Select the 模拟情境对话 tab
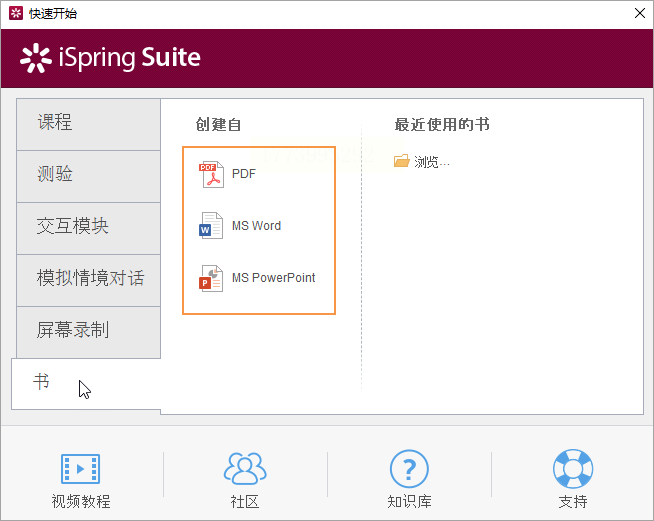The height and width of the screenshot is (521, 654). (x=90, y=279)
